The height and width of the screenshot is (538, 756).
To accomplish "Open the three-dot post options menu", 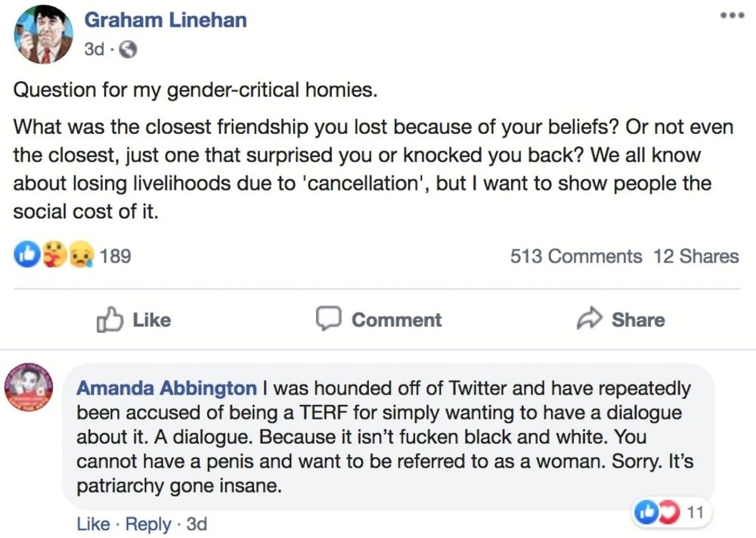I will point(730,16).
